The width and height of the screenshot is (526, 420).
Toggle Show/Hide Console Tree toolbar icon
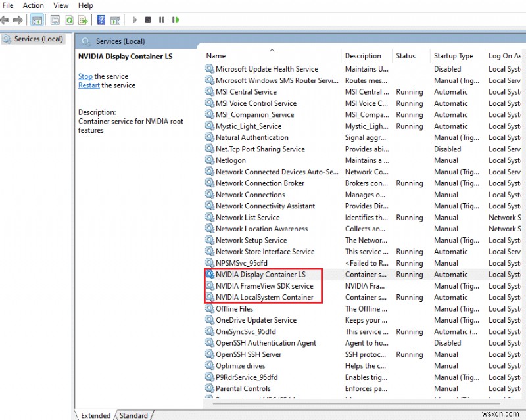click(x=37, y=20)
